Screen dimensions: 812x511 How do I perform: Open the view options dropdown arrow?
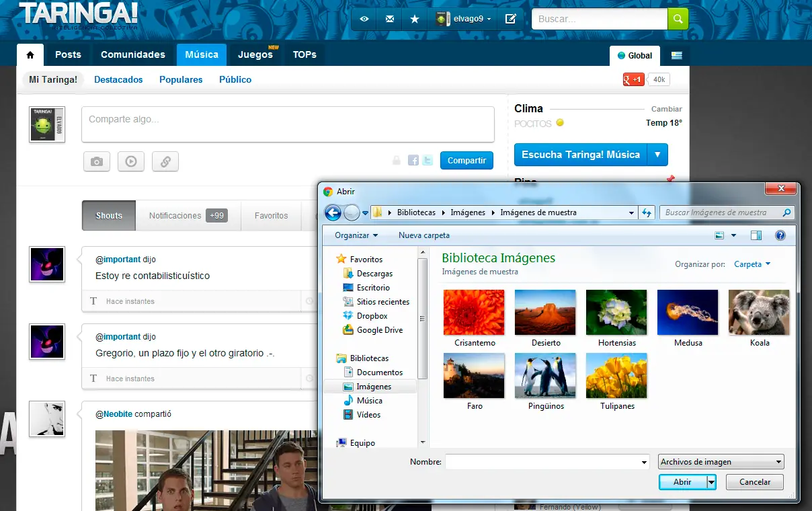pos(733,235)
